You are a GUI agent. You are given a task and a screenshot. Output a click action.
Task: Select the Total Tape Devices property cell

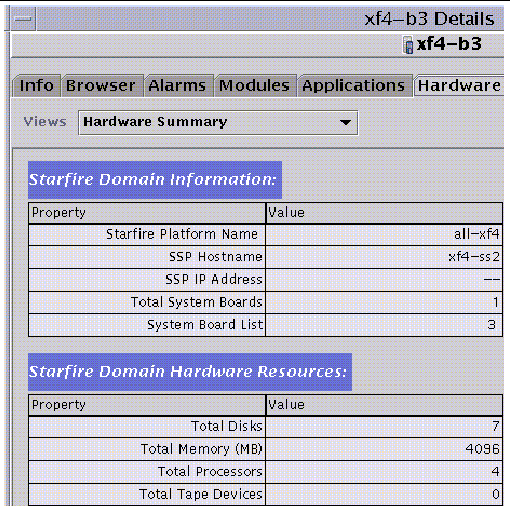147,495
